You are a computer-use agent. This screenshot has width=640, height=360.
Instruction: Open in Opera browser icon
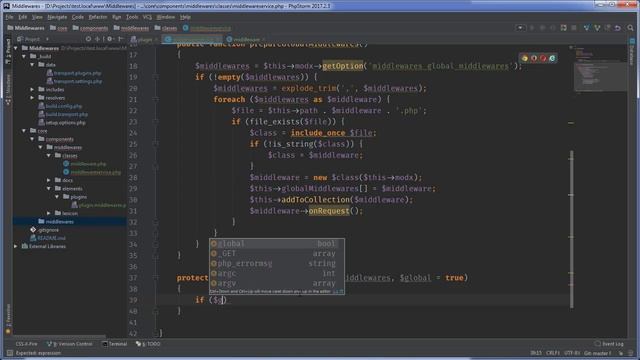543,58
